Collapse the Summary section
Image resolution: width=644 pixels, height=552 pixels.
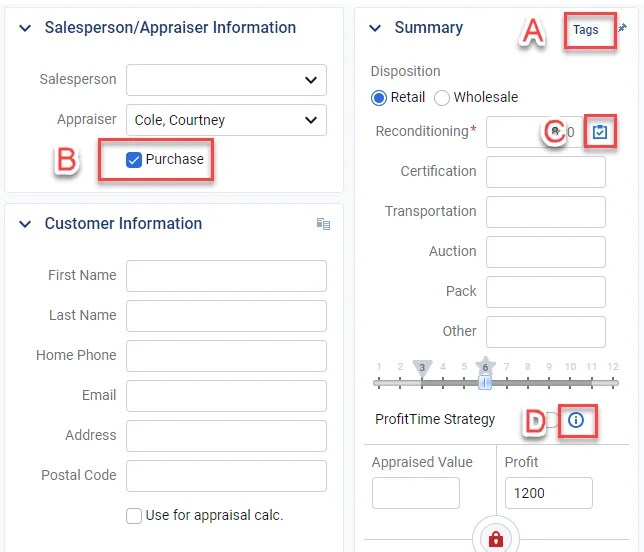tap(376, 28)
